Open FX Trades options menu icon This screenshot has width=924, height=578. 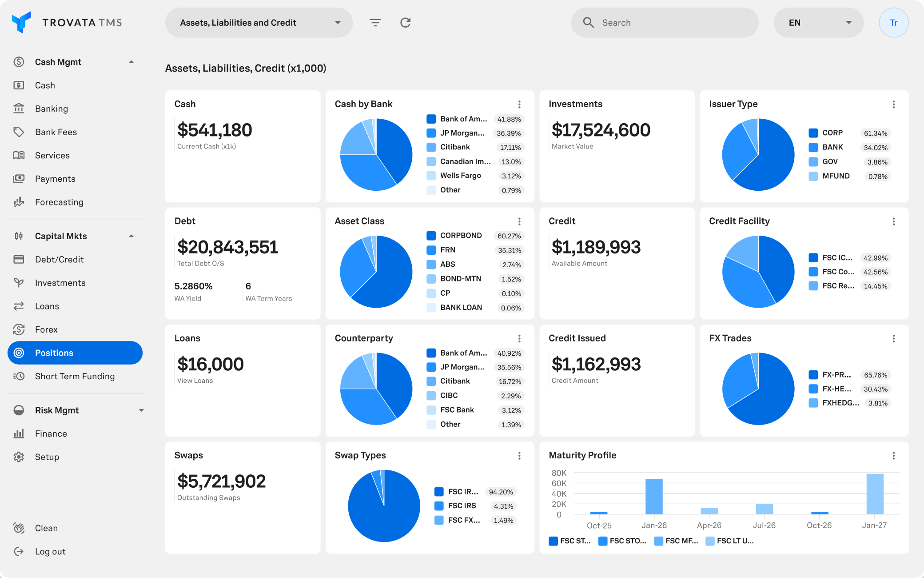tap(894, 339)
